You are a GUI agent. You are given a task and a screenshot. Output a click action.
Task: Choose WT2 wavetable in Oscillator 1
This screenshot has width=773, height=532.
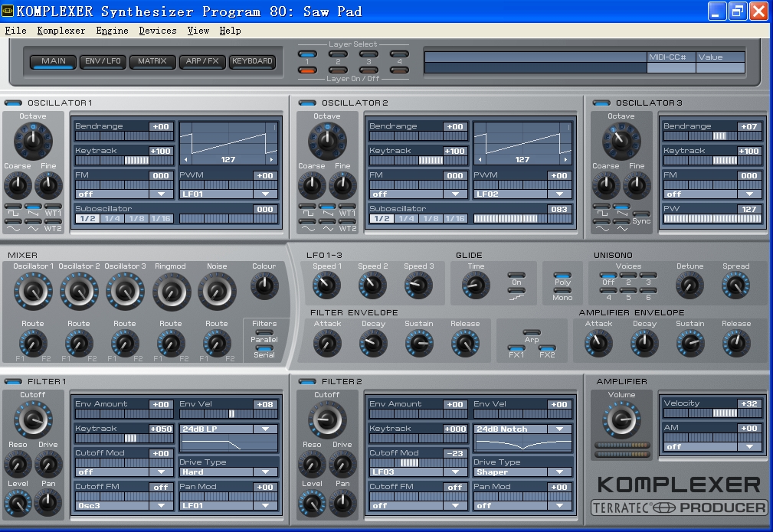(53, 222)
